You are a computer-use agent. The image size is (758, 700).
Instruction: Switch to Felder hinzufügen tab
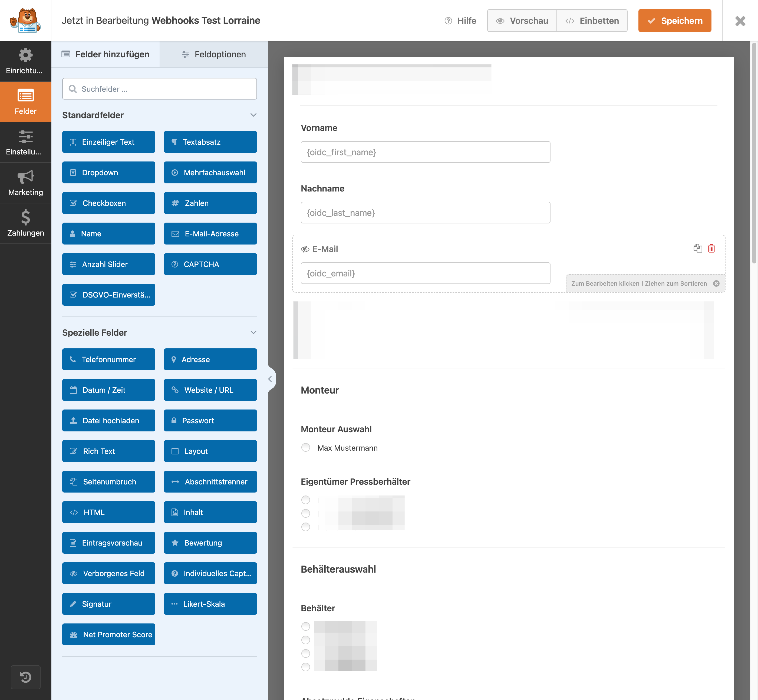click(106, 54)
